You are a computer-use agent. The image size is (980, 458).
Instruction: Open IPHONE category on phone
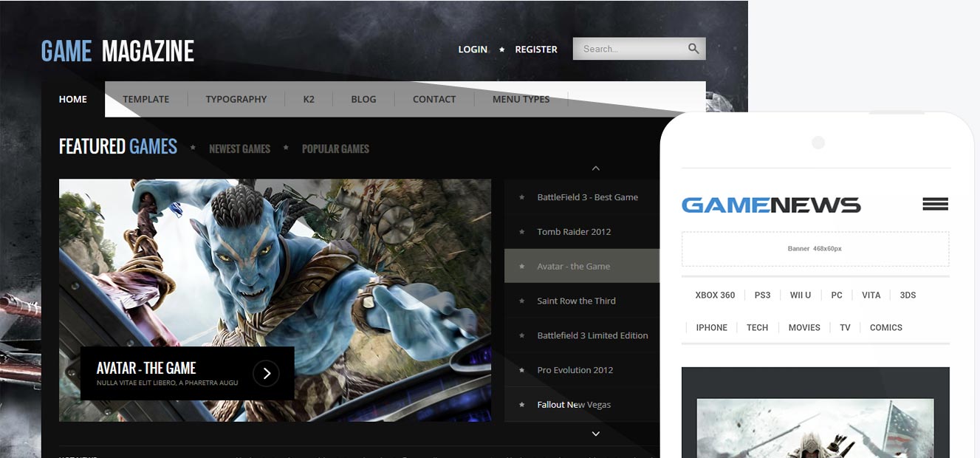click(x=712, y=327)
